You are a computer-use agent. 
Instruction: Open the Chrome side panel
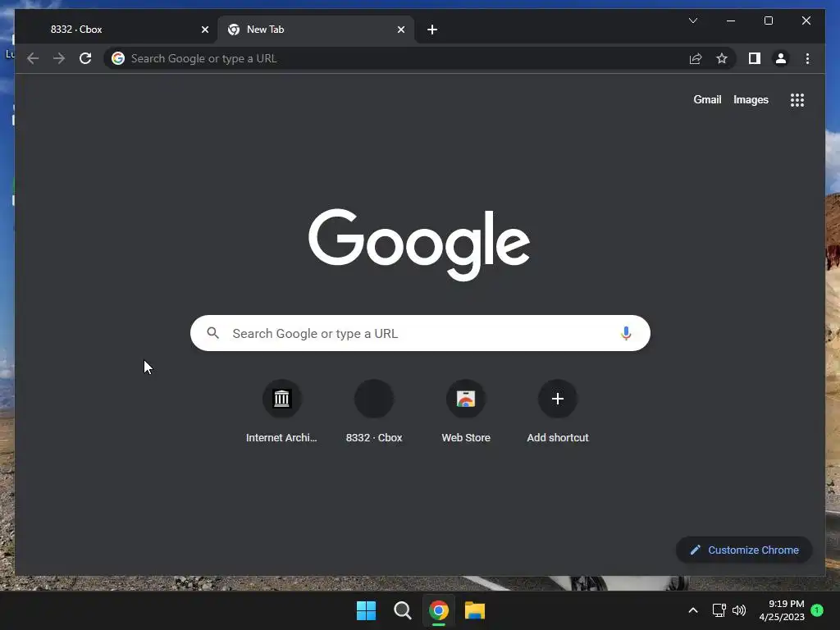tap(755, 58)
